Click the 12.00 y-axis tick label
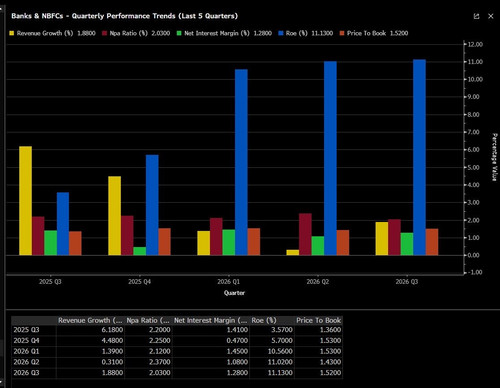The image size is (500, 388). coord(475,44)
